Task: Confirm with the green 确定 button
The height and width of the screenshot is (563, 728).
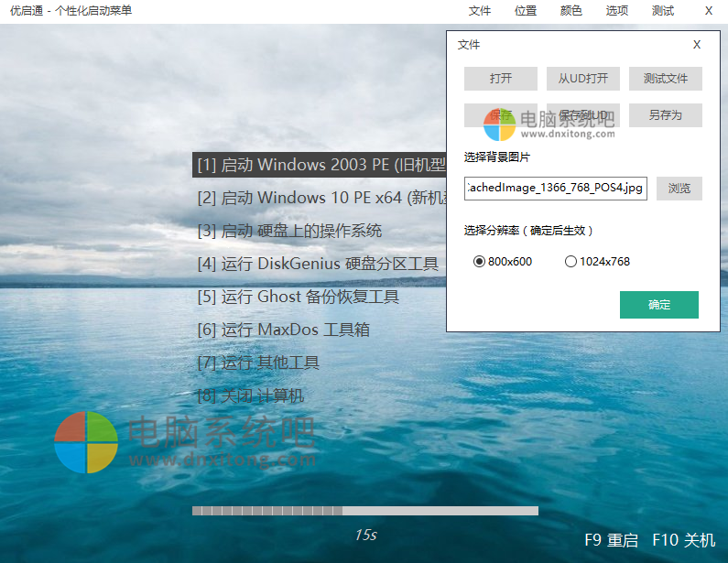Action: [658, 305]
